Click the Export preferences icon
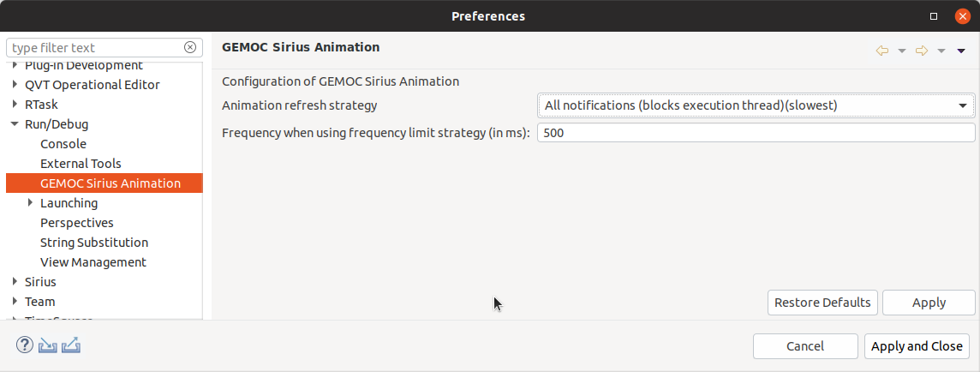 pos(71,345)
